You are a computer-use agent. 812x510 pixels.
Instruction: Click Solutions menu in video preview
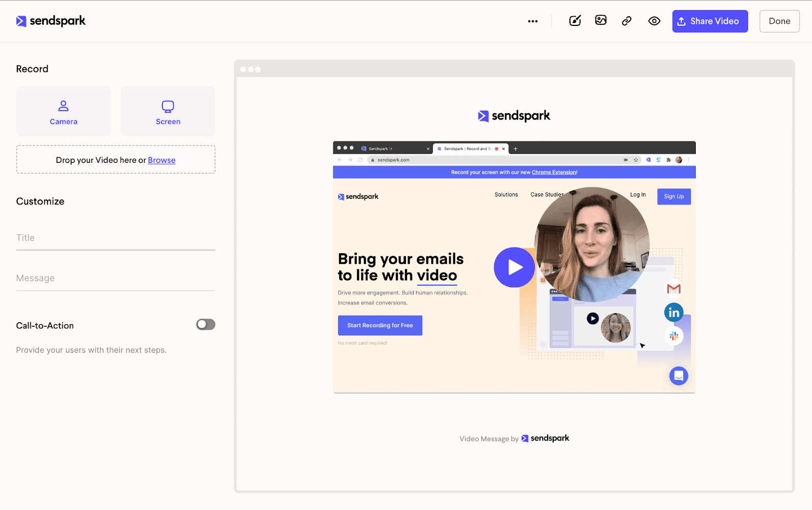pos(506,194)
